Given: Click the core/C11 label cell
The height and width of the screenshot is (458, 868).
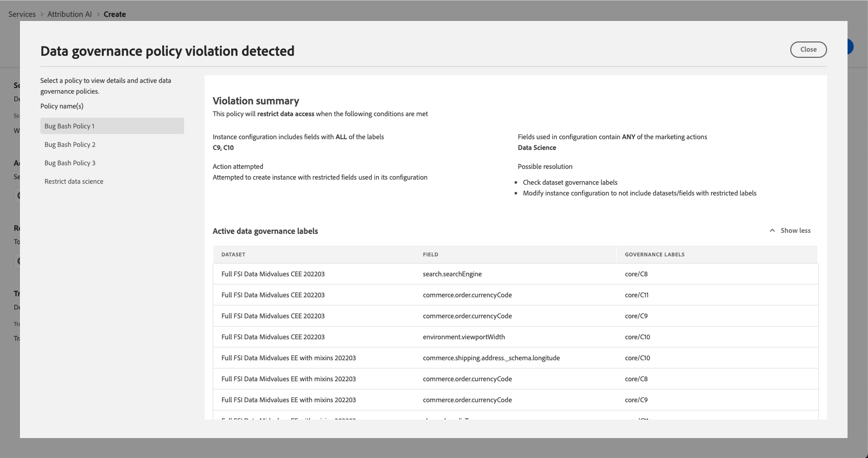Looking at the screenshot, I should pos(637,295).
